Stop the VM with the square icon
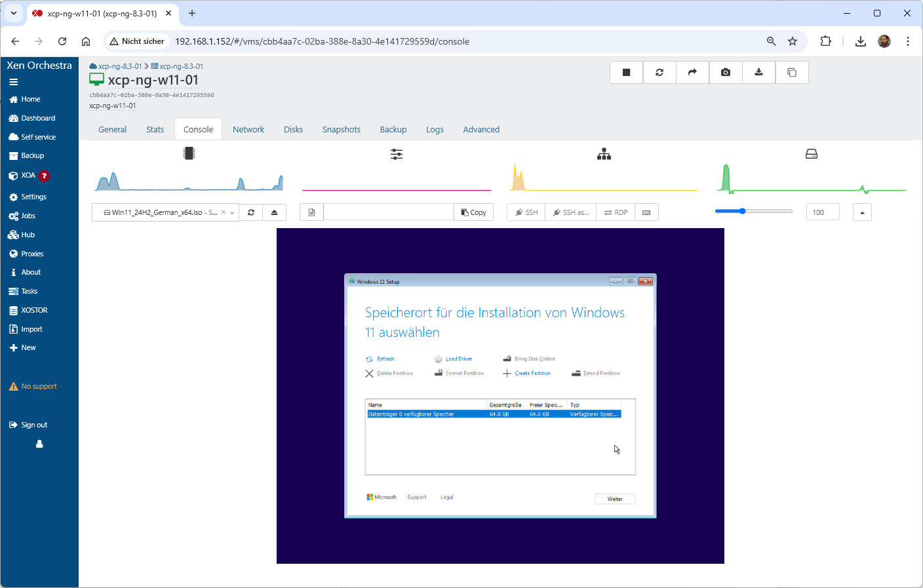The image size is (923, 588). pyautogui.click(x=626, y=73)
